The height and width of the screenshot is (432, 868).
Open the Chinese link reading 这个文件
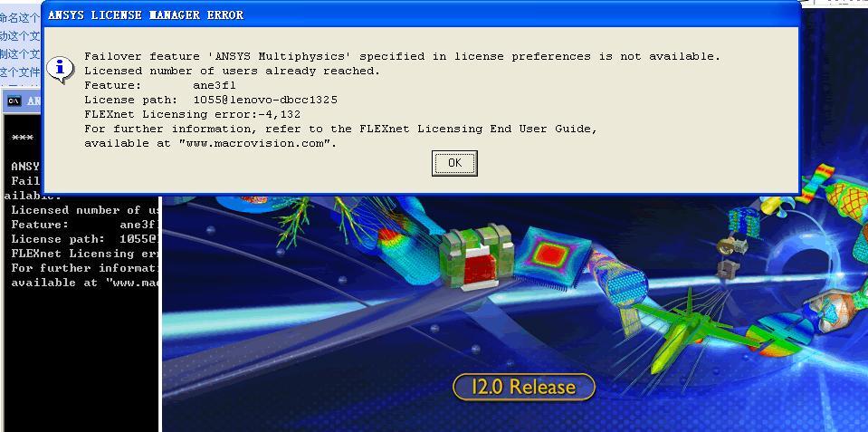click(20, 72)
